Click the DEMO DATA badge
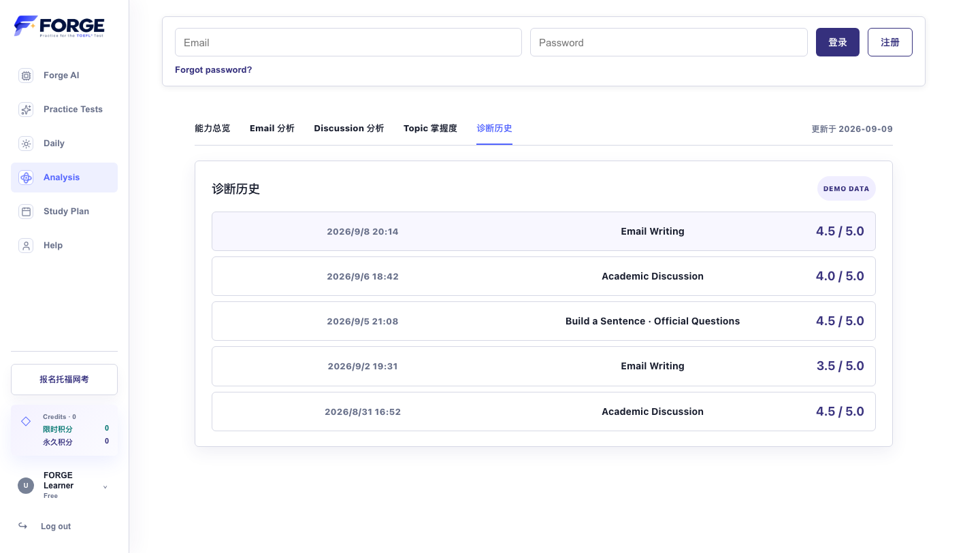 847,188
